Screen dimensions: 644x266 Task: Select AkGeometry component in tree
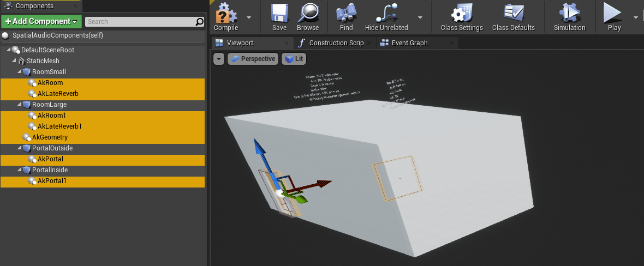coord(50,137)
